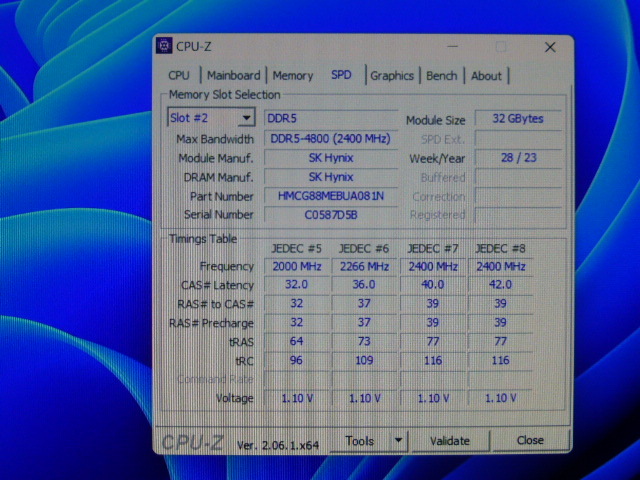
Task: Click the Timings Table group label
Action: (203, 238)
